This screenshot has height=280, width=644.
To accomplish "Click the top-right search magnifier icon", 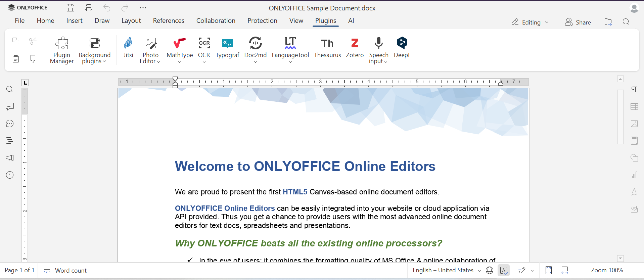I will [x=626, y=22].
